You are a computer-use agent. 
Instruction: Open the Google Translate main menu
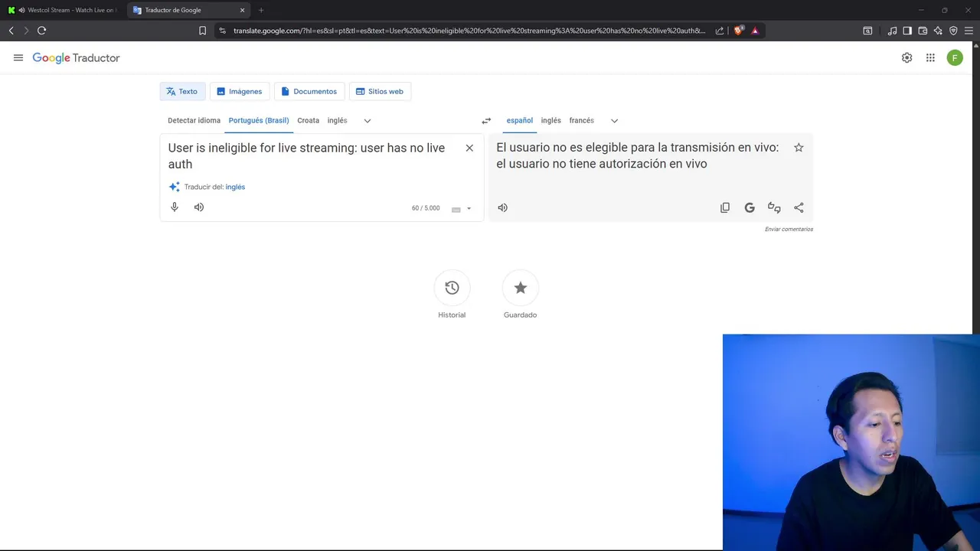[x=18, y=57]
